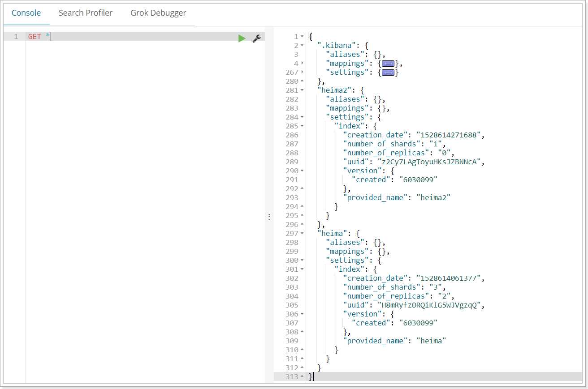Click the fold-end marker at line 296
Image resolution: width=588 pixels, height=389 pixels.
(302, 225)
